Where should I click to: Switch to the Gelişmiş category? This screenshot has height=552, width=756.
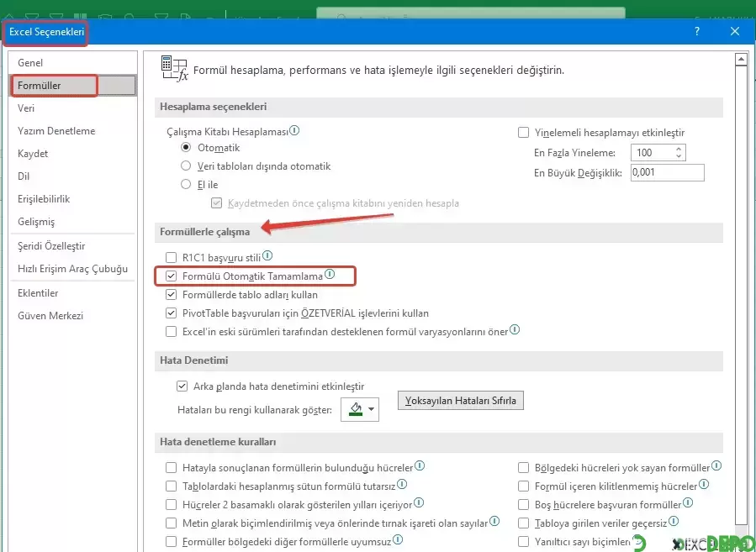coord(72,221)
